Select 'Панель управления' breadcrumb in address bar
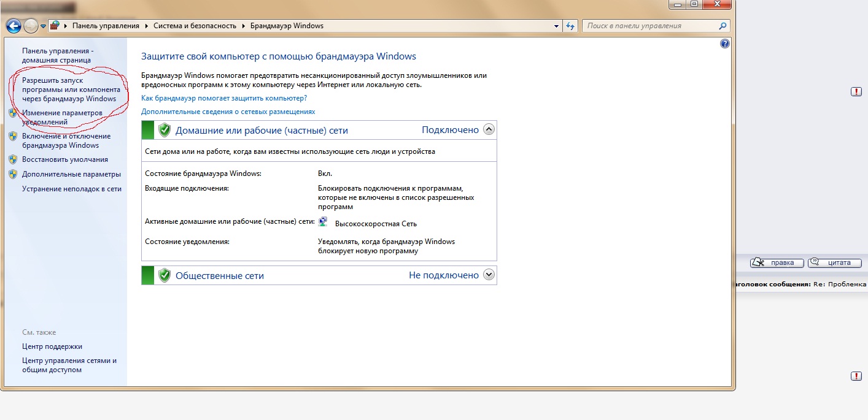This screenshot has height=420, width=868. (x=107, y=26)
